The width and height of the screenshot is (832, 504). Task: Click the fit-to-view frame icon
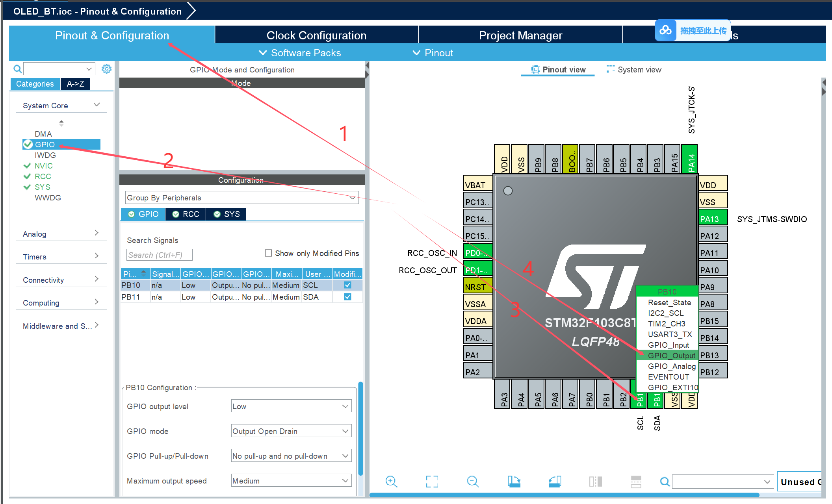[x=432, y=481]
